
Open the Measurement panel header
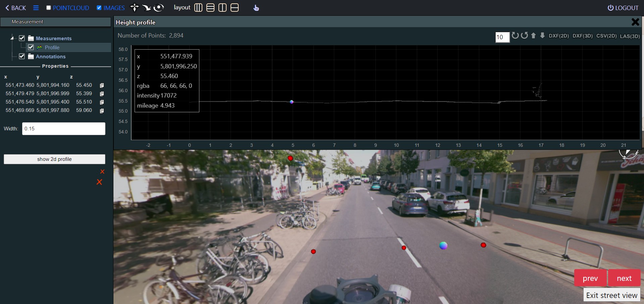click(x=55, y=22)
